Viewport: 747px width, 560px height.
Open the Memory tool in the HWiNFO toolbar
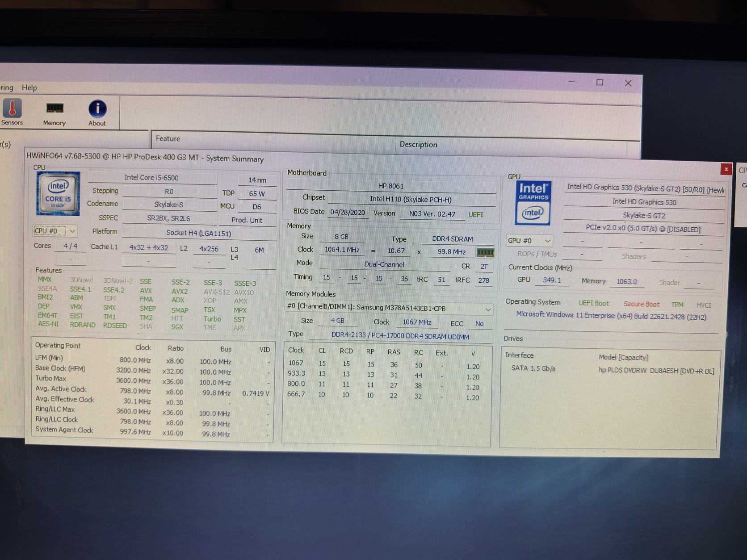coord(55,114)
